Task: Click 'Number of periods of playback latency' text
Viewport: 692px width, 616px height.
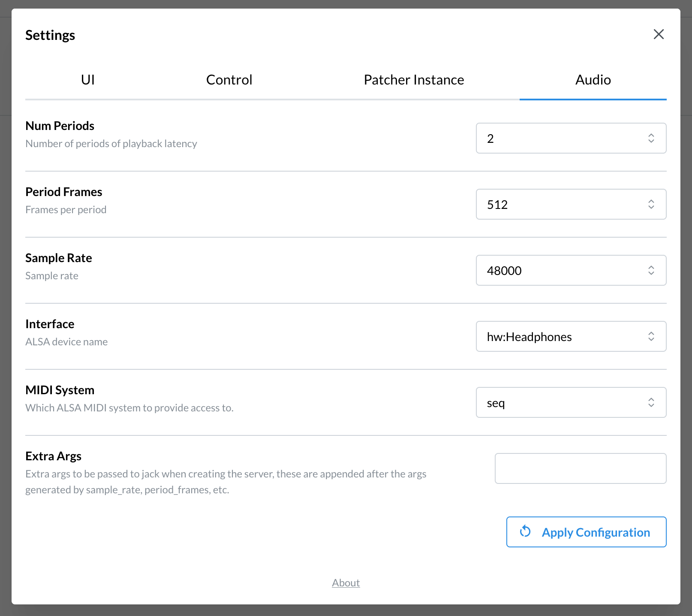Action: [111, 144]
